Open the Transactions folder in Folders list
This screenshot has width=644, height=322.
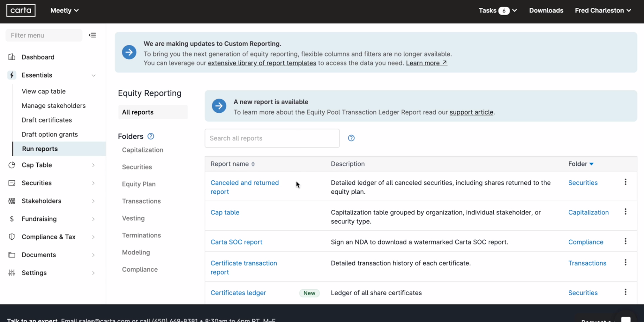141,201
